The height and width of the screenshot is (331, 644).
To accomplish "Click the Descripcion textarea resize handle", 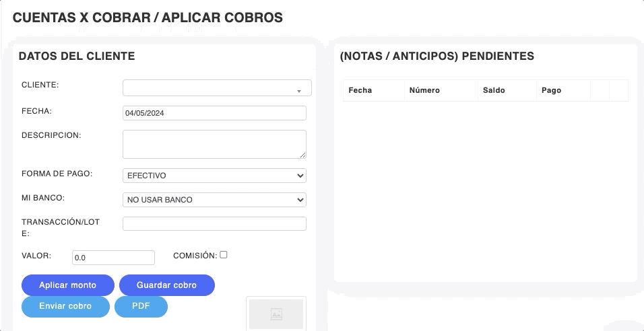I will 302,155.
